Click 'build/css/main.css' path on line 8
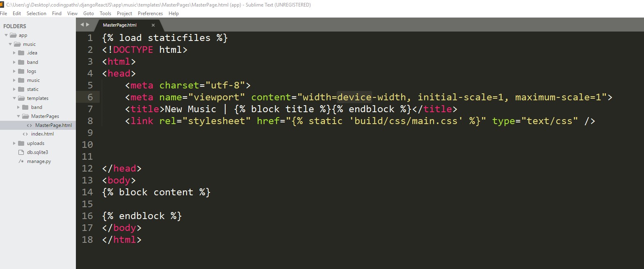 coord(406,121)
